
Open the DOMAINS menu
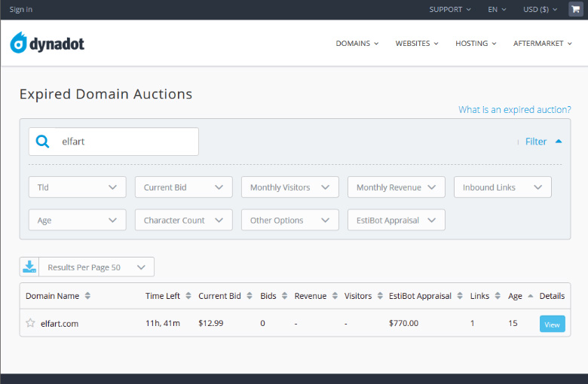[357, 44]
